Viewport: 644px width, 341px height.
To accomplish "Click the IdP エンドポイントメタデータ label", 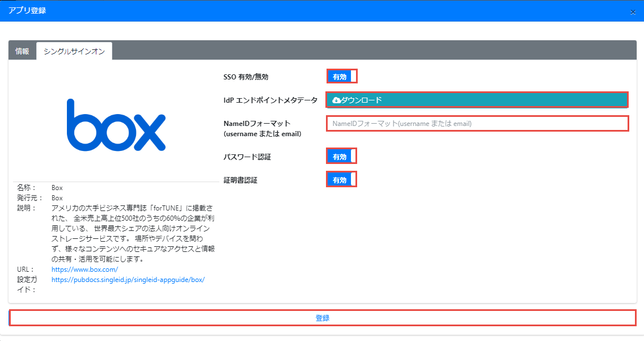I will (x=270, y=100).
